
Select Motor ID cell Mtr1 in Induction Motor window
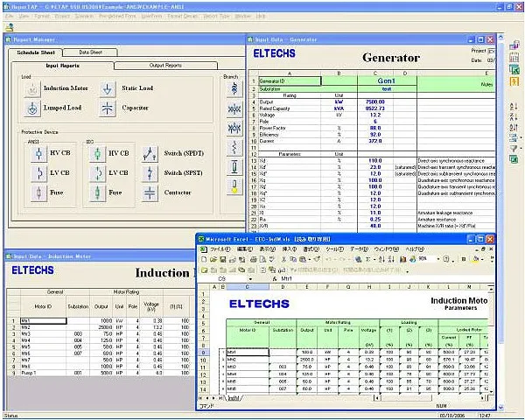(43, 321)
